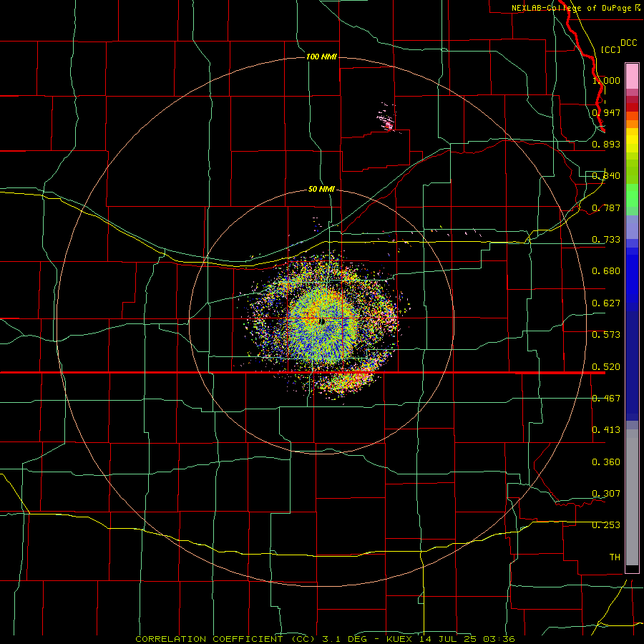Click the 0.787 color scale value

606,208
